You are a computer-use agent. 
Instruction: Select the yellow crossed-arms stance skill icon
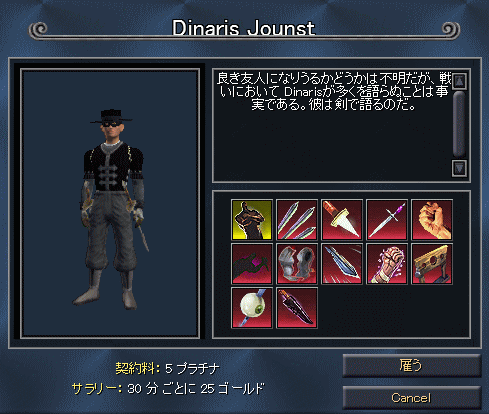coord(252,220)
